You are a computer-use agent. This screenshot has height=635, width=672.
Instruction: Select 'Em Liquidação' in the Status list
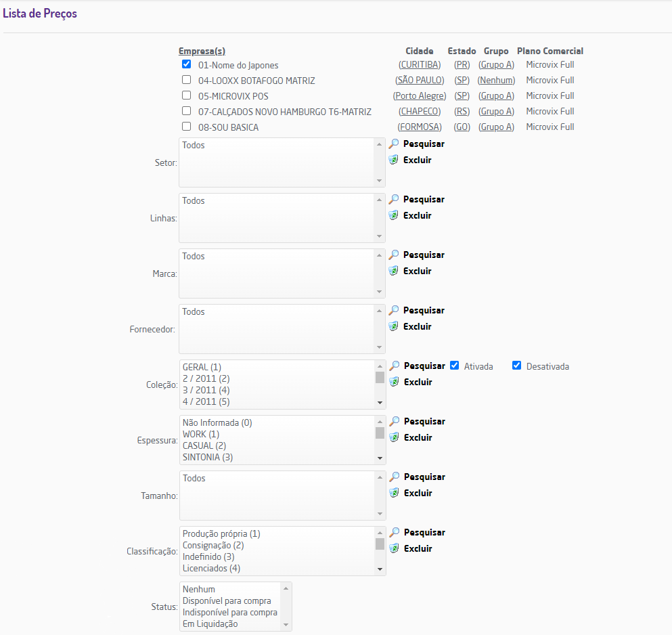pyautogui.click(x=210, y=624)
